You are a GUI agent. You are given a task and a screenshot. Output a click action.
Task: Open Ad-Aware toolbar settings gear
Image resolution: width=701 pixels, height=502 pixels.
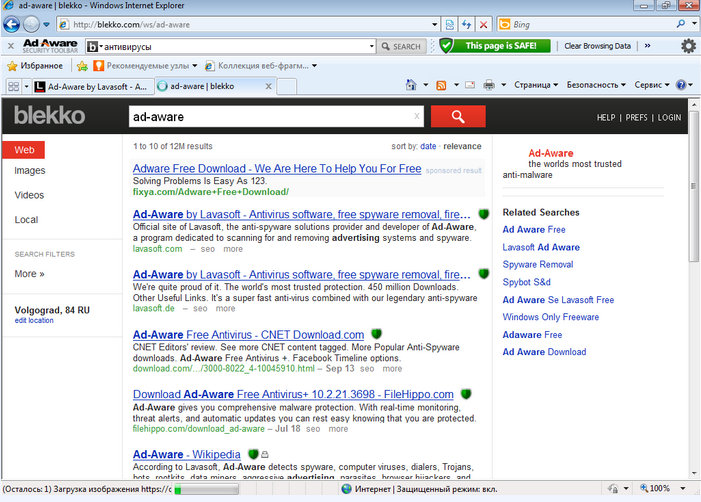tap(688, 46)
